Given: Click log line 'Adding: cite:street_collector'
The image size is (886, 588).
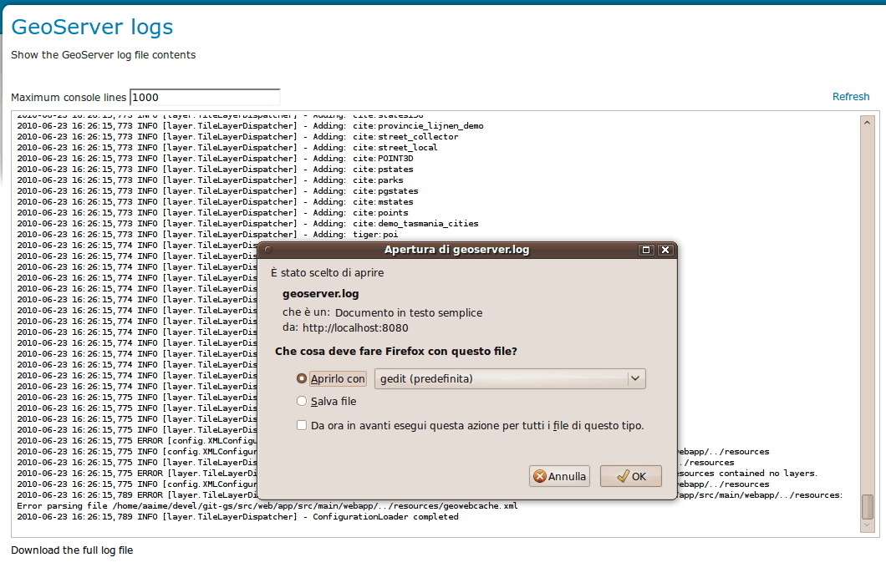Looking at the screenshot, I should (x=237, y=137).
